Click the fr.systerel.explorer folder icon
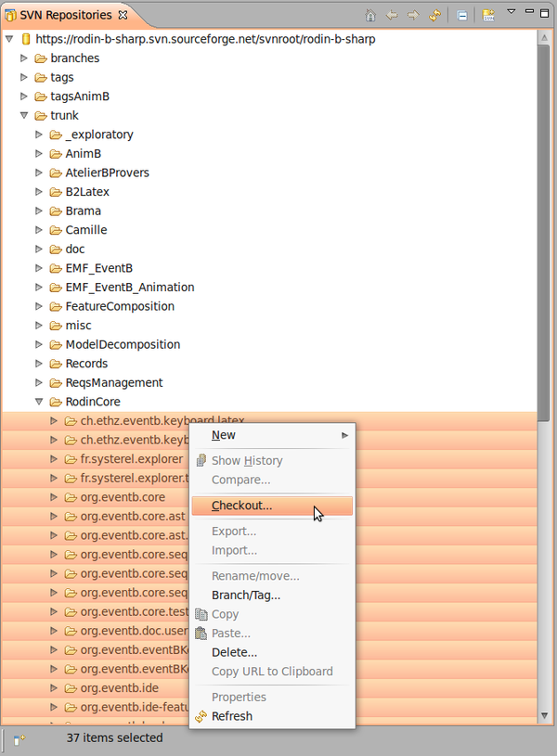Screen dimensions: 557x756 coord(71,459)
